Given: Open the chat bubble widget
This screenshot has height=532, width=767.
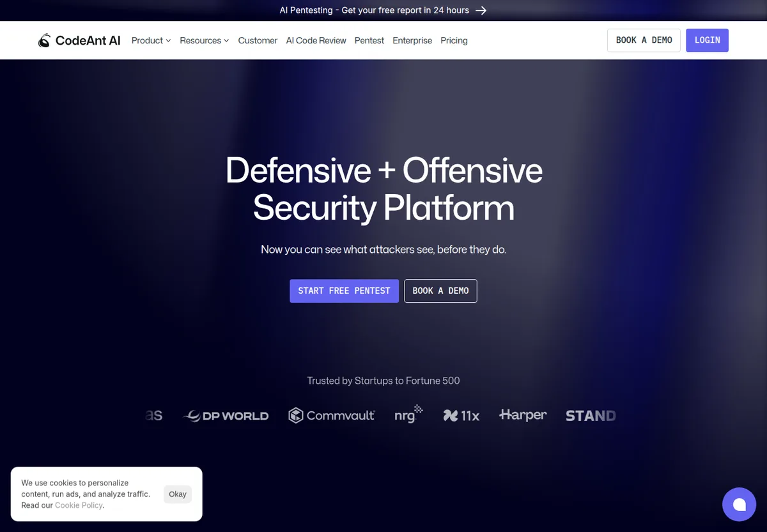Looking at the screenshot, I should (739, 505).
